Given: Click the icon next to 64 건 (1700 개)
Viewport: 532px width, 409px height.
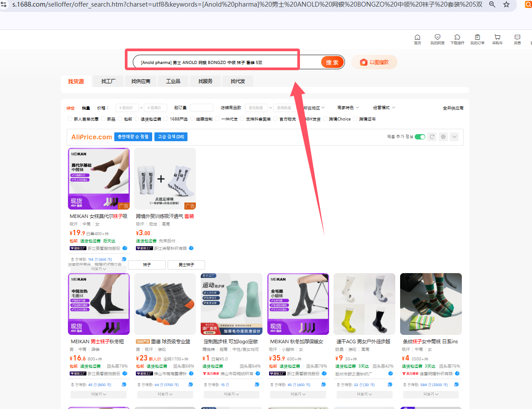Looking at the screenshot, I should coord(190,384).
